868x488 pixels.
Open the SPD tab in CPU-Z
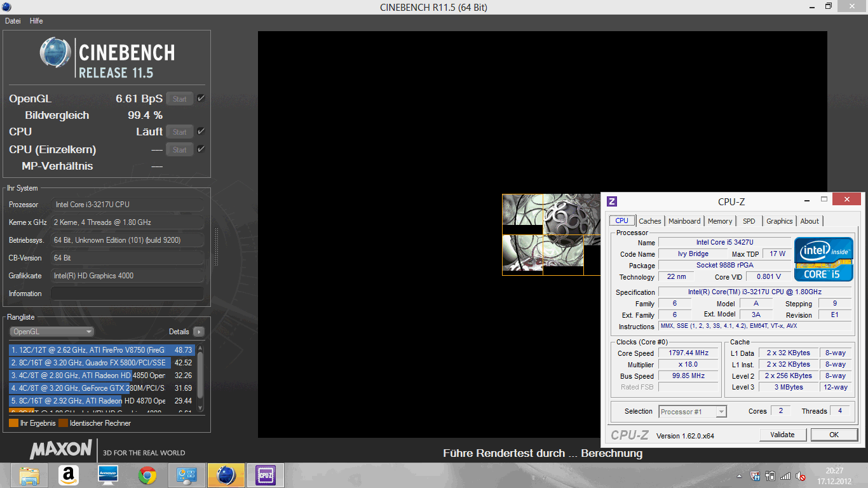[x=749, y=221]
